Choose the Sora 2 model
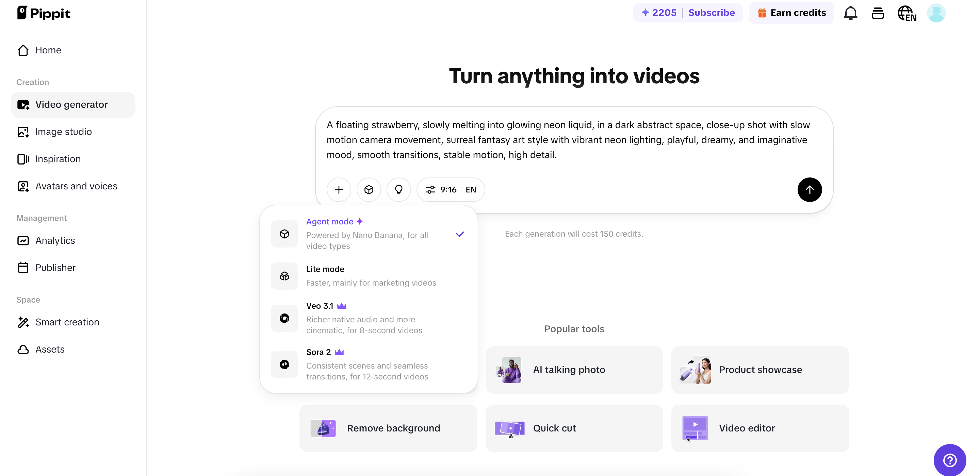This screenshot has width=980, height=476. click(367, 364)
